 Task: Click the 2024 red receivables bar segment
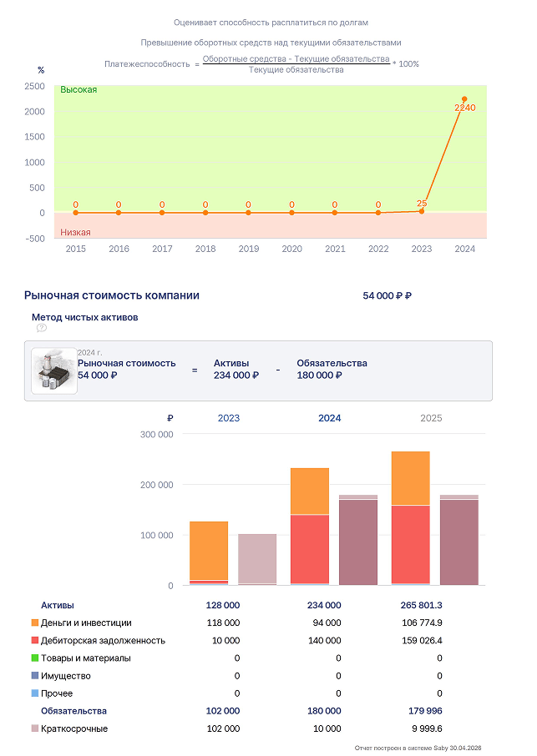310,549
